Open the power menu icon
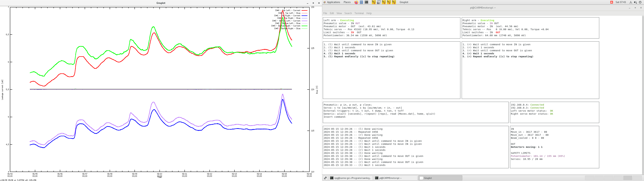Viewport: 644px width, 181px height. coord(640,2)
